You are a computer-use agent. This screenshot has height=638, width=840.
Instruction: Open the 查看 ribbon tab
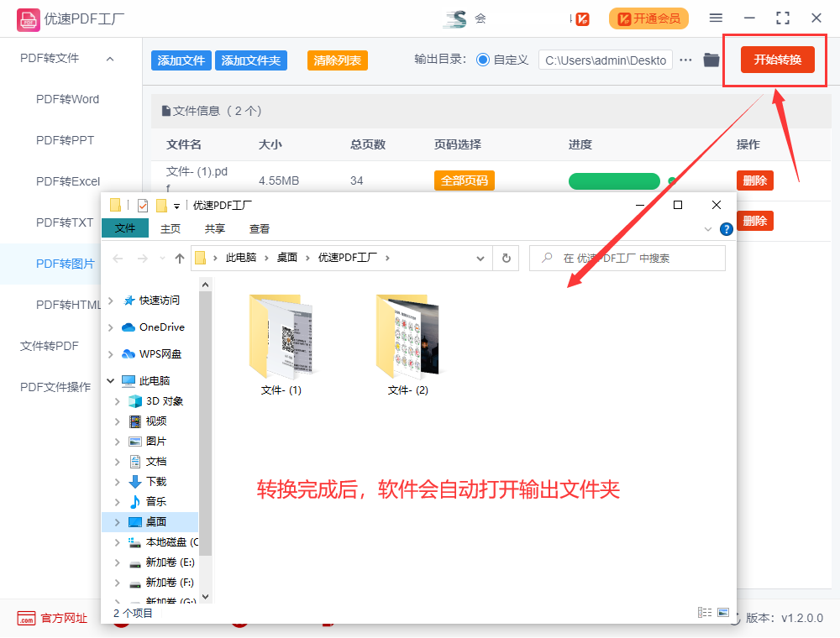(260, 228)
